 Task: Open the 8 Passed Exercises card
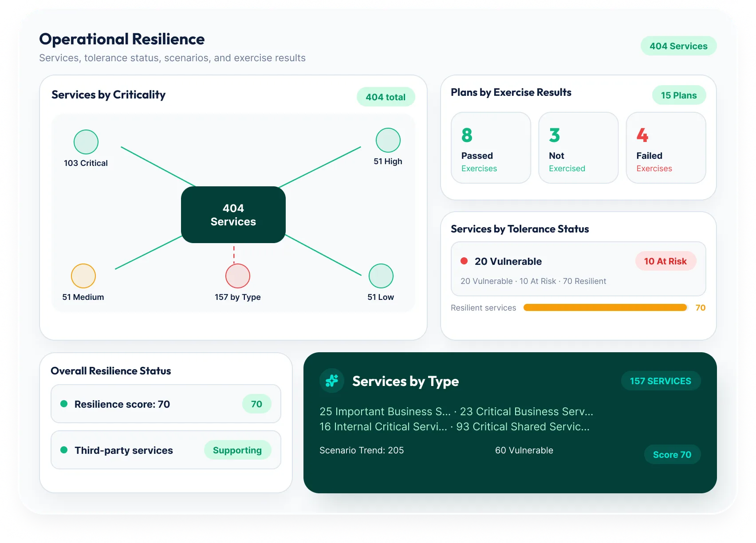click(491, 148)
